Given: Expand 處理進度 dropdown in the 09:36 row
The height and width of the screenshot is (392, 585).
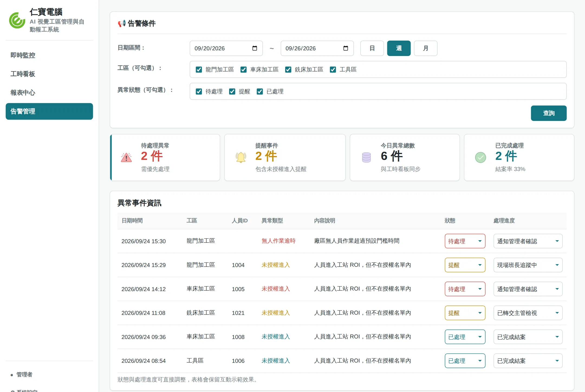Looking at the screenshot, I should (x=528, y=337).
